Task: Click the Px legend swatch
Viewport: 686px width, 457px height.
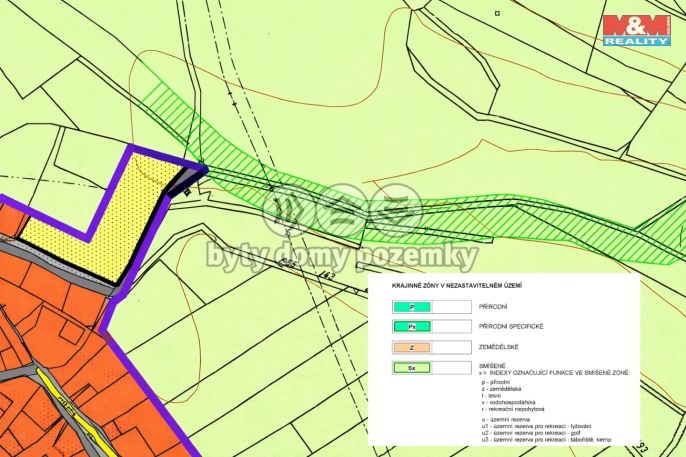Action: [x=410, y=326]
